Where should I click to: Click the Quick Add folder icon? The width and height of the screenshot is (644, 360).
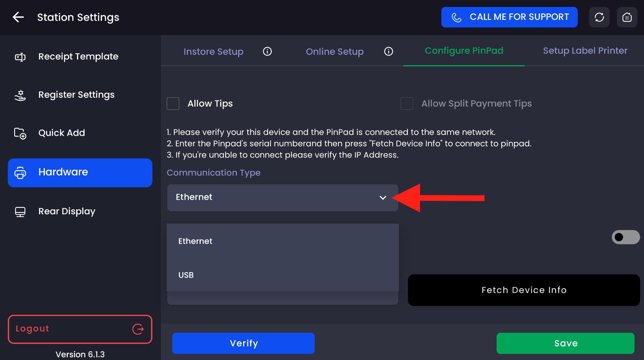[20, 133]
